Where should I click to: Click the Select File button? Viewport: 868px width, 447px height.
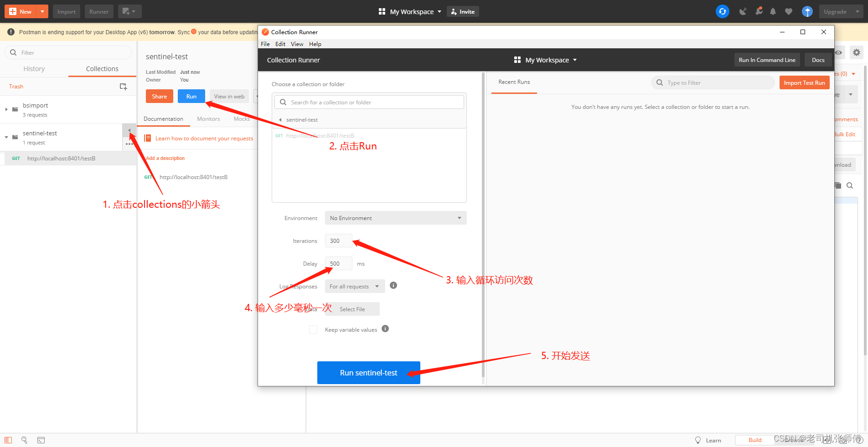[x=352, y=309]
